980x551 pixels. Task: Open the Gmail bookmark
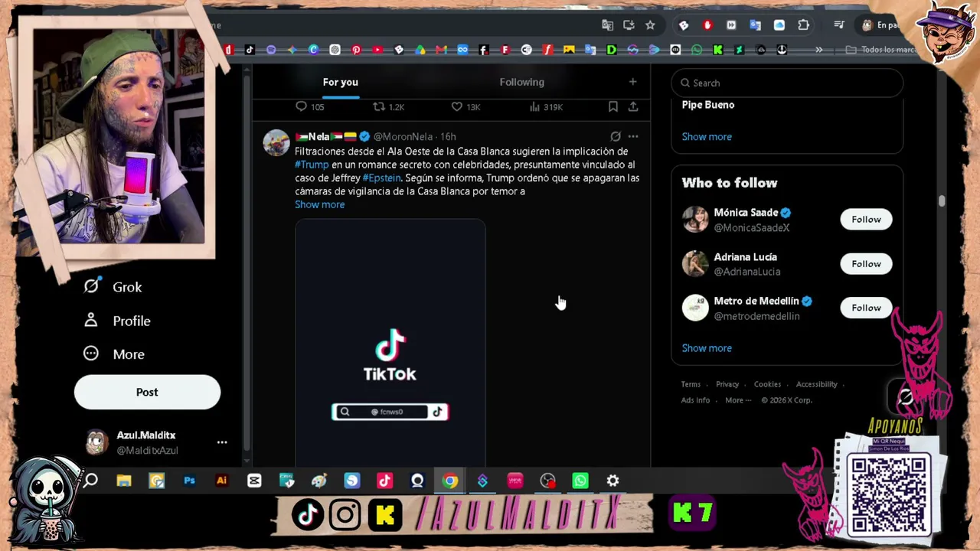tap(441, 50)
